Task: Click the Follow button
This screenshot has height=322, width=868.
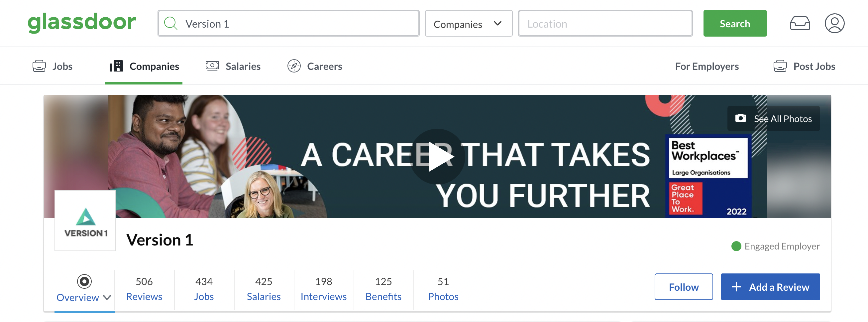Action: [x=683, y=287]
